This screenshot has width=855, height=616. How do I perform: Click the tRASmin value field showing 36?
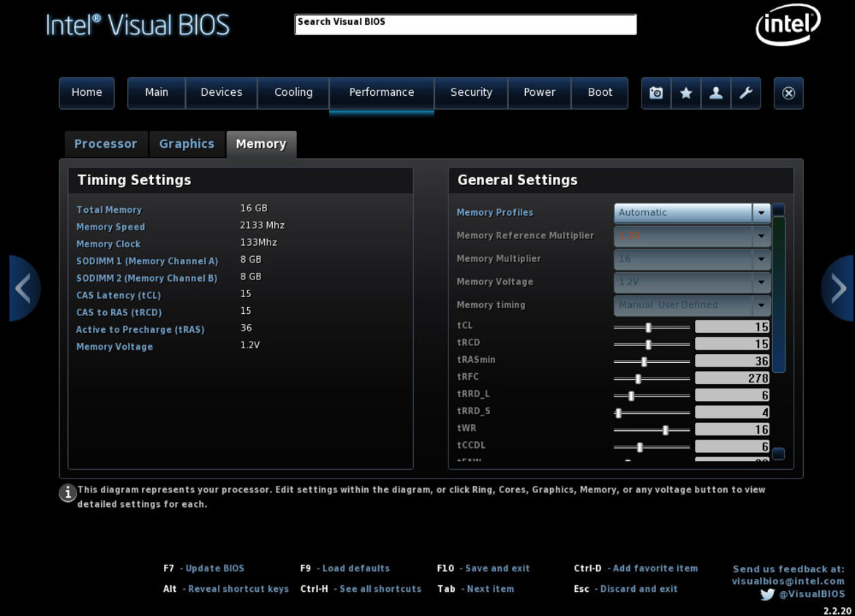(732, 361)
